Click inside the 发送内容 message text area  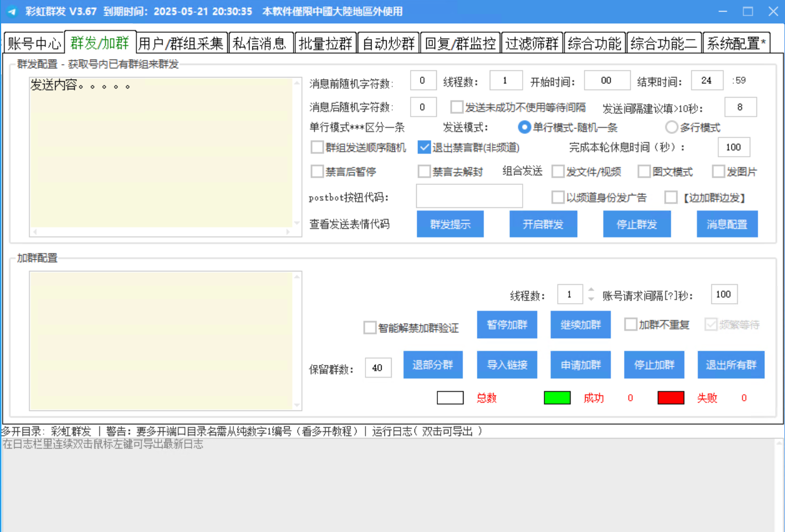pos(161,156)
